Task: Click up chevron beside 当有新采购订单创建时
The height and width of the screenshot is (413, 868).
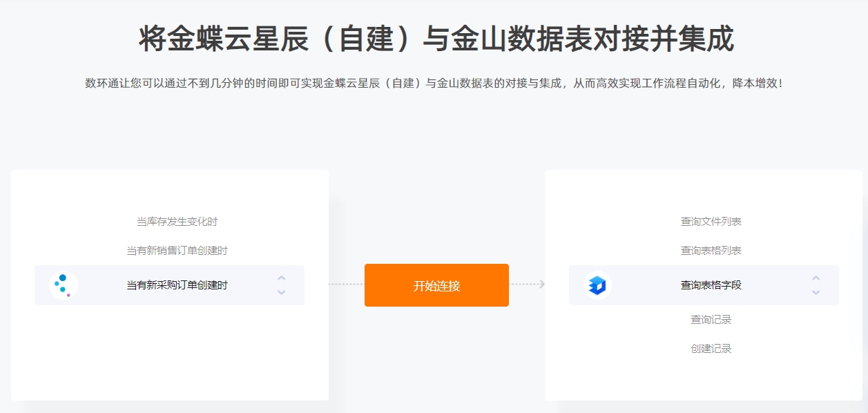Action: (281, 278)
